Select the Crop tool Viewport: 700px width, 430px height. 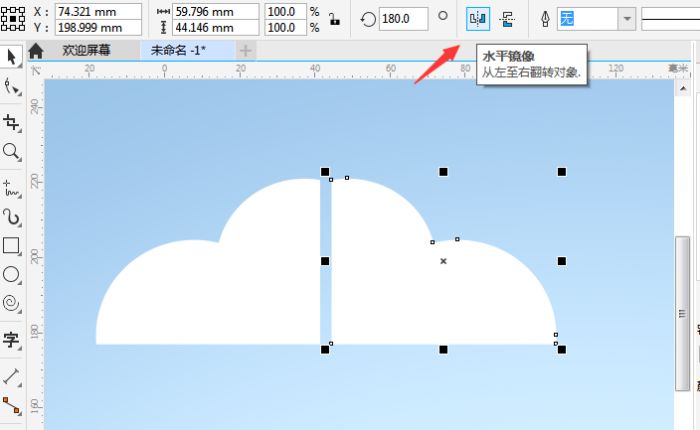point(11,122)
